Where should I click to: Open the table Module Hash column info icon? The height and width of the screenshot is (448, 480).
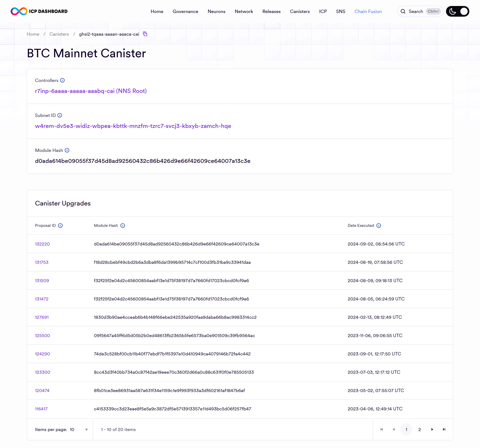point(123,225)
